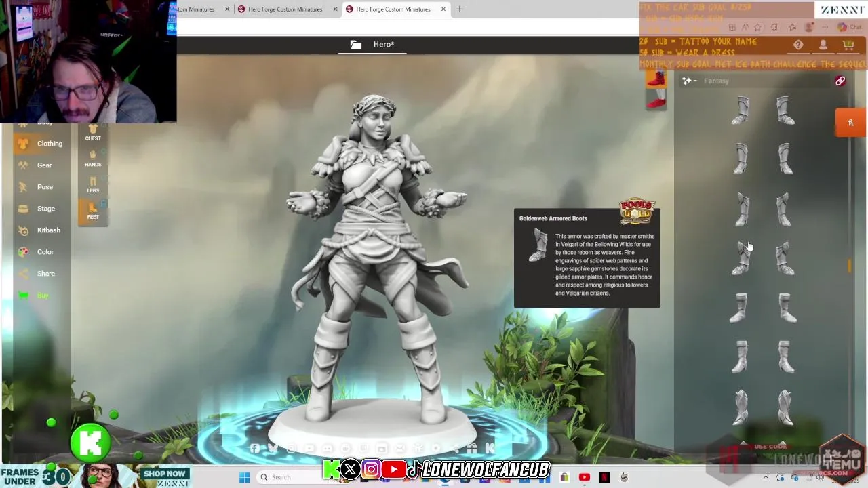Viewport: 868px width, 488px height.
Task: Pick the top-right boot thumbnail in grid
Action: point(785,110)
